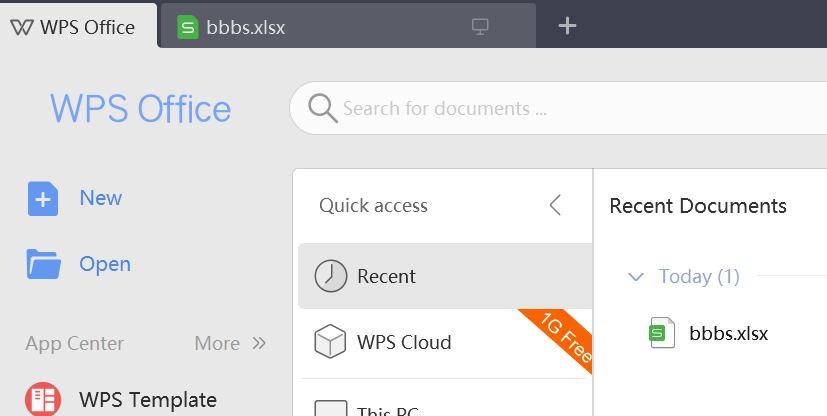Click the green spreadsheet icon in recent list
The height and width of the screenshot is (416, 827).
click(x=662, y=333)
